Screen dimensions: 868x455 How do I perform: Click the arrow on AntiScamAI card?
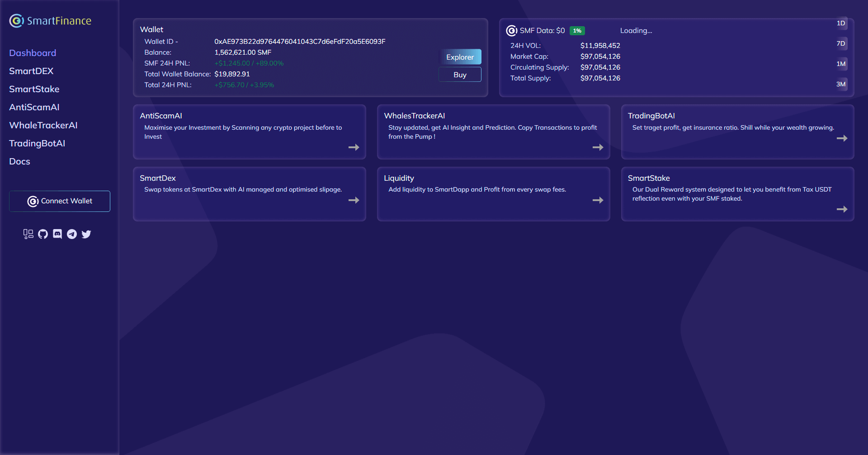click(354, 147)
